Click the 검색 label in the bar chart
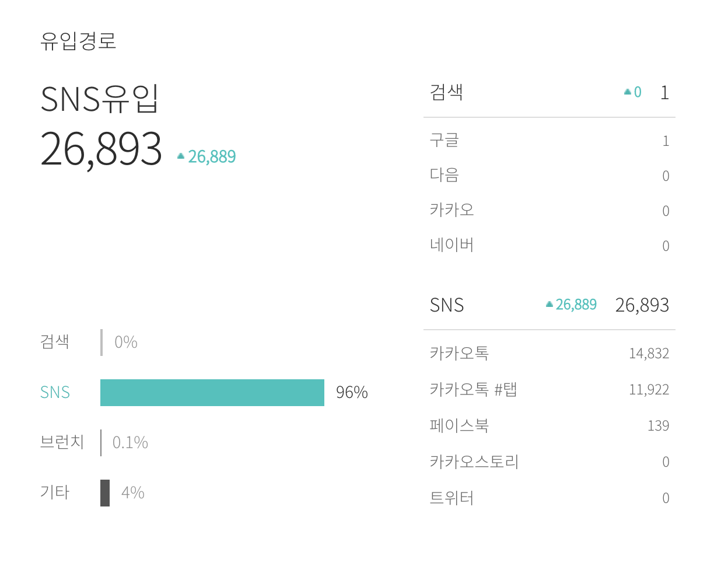This screenshot has height=566, width=728. click(x=55, y=343)
